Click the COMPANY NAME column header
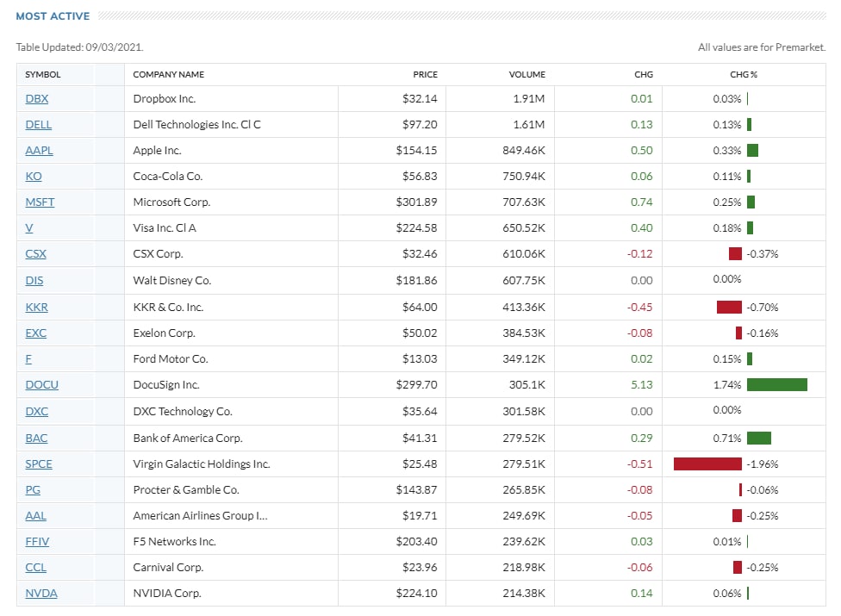 [x=168, y=74]
